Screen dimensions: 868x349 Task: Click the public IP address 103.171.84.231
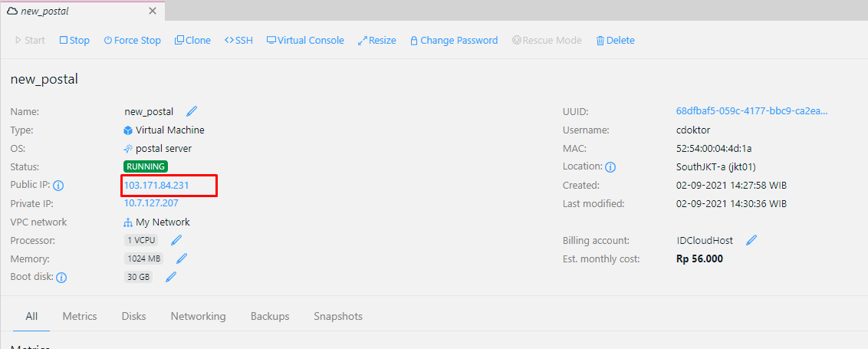(x=156, y=185)
